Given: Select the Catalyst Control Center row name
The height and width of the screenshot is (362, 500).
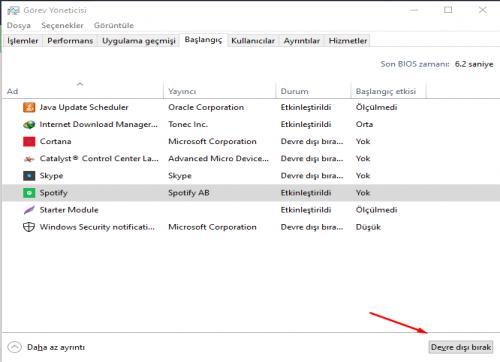Looking at the screenshot, I should [99, 159].
